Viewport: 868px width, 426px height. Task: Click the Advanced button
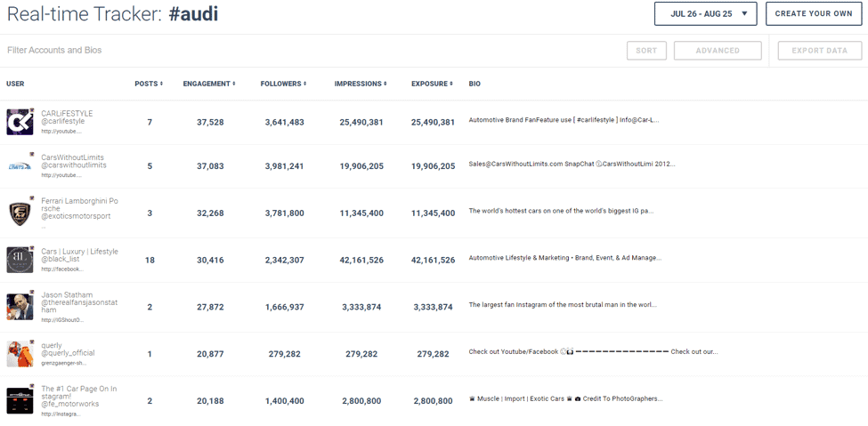(x=718, y=51)
